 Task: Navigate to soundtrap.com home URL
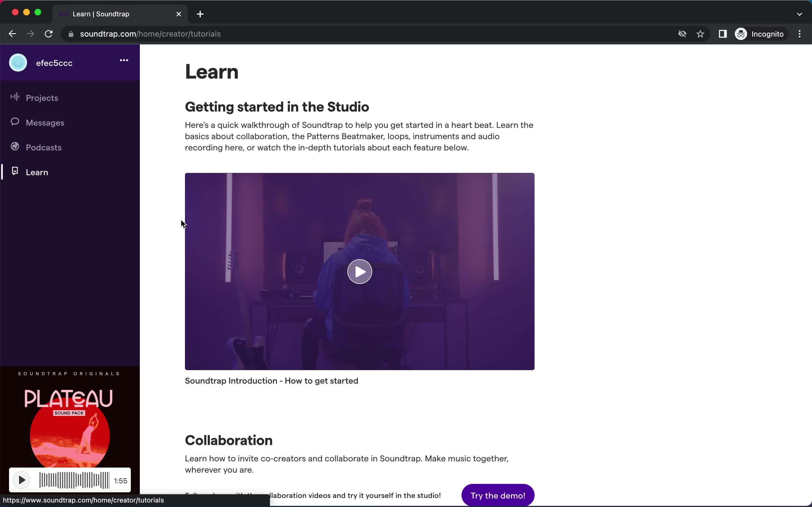tap(150, 34)
